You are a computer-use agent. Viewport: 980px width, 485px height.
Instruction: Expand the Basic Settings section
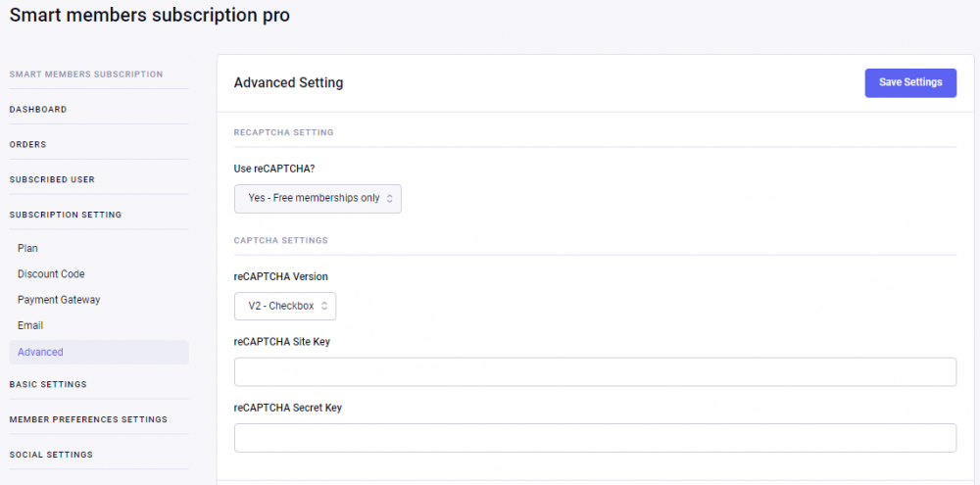pyautogui.click(x=48, y=385)
